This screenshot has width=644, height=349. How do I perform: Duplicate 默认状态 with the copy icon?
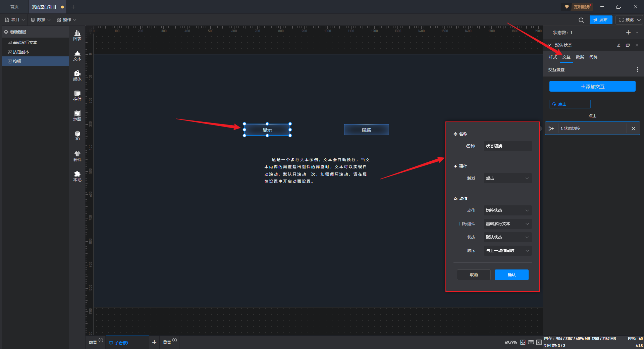click(x=628, y=45)
